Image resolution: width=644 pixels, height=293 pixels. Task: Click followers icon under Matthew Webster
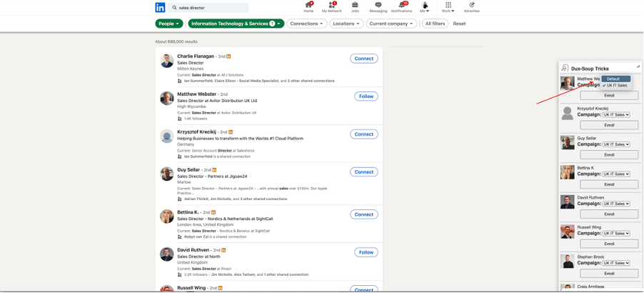[x=179, y=119]
